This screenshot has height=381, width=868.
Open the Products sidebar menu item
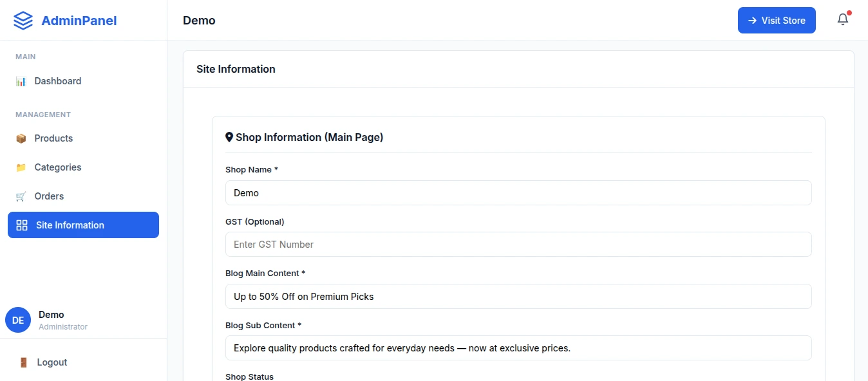pos(53,138)
